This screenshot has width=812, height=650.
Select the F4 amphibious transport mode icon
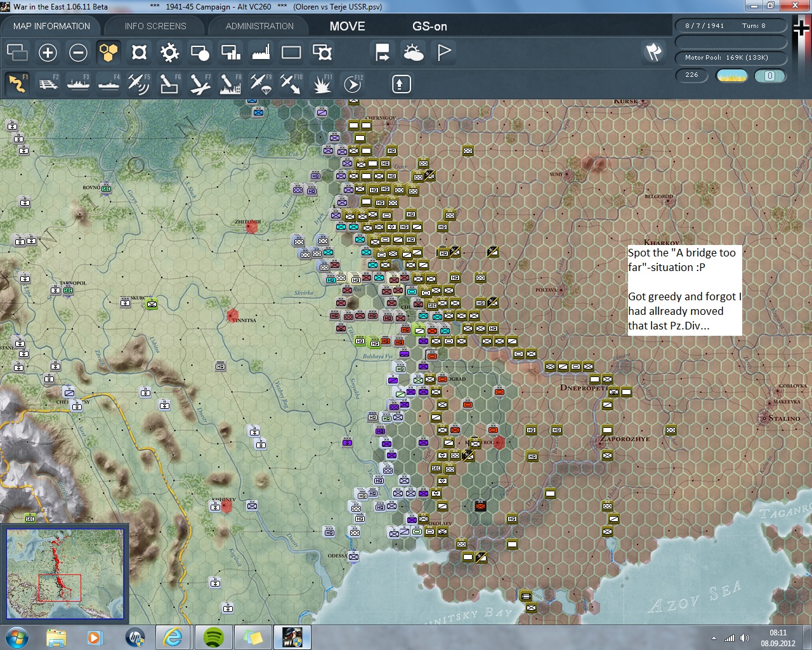[x=108, y=84]
